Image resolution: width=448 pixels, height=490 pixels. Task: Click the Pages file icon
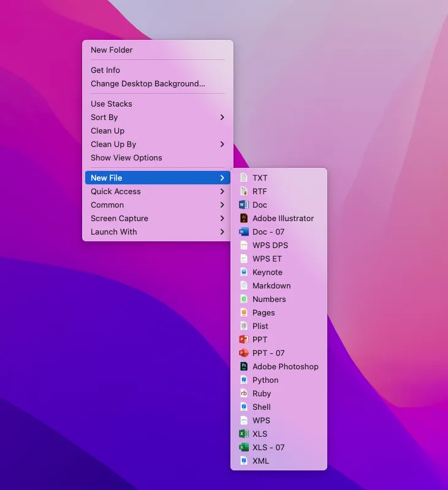(x=244, y=312)
